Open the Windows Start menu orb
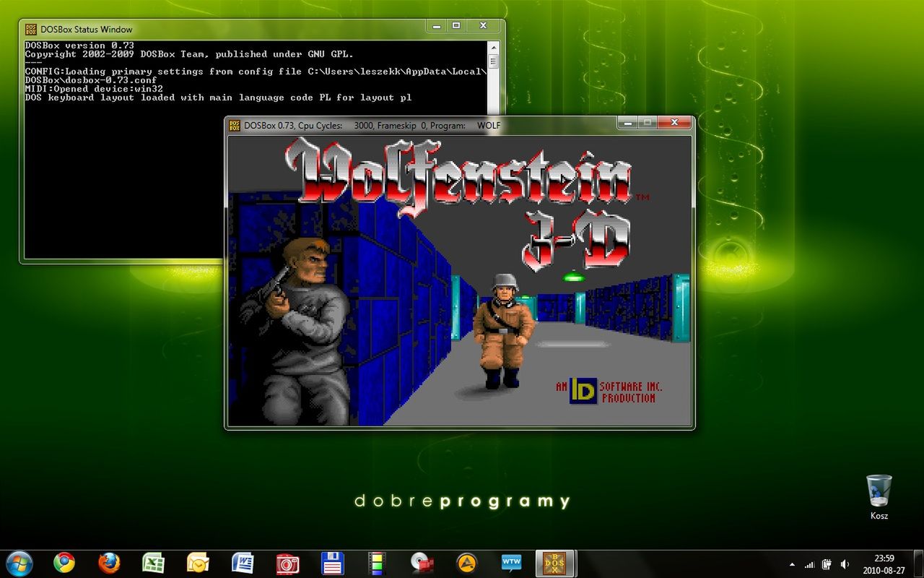The height and width of the screenshot is (578, 924). click(x=19, y=563)
